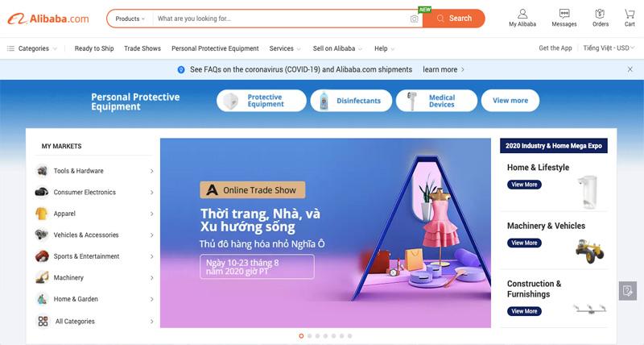Viewport: 644px width, 345px height.
Task: Open the Tiếng Việt - USD selector
Action: tap(609, 48)
